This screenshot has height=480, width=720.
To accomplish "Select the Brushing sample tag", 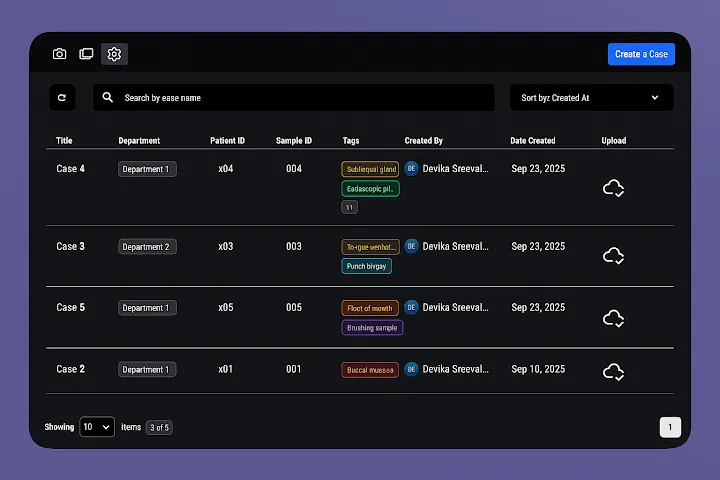I will (372, 328).
